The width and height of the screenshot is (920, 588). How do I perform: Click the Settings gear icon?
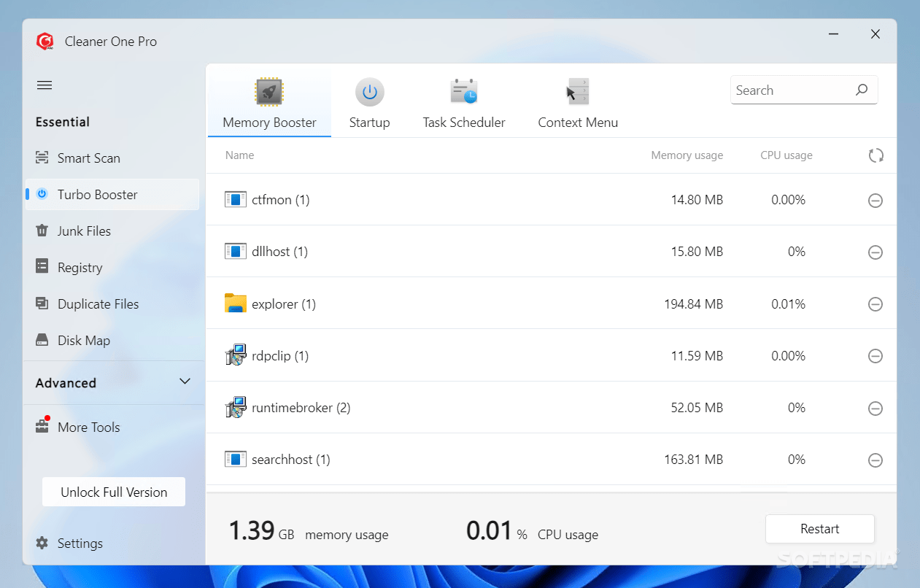click(x=42, y=543)
